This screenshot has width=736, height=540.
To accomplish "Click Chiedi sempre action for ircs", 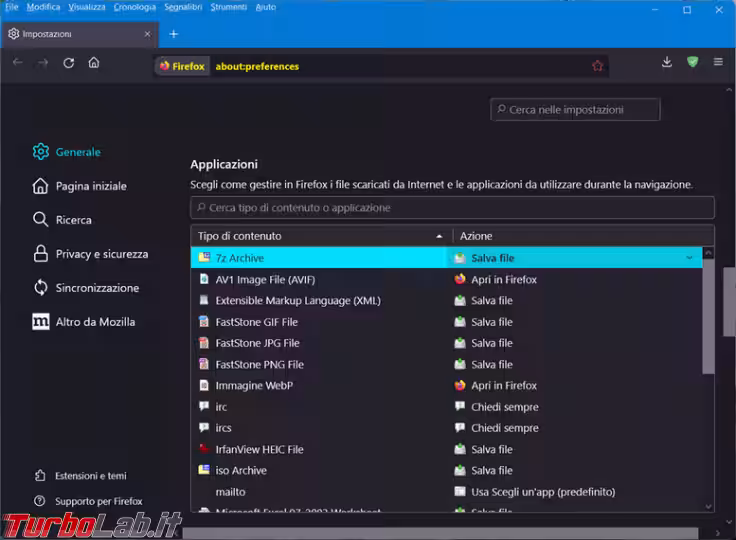I will point(497,428).
